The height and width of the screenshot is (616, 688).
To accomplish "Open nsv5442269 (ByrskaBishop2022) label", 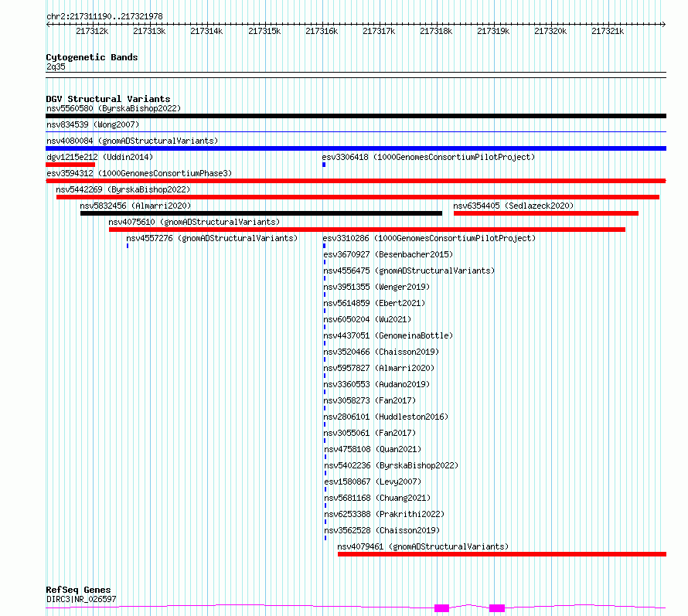I will 123,189.
